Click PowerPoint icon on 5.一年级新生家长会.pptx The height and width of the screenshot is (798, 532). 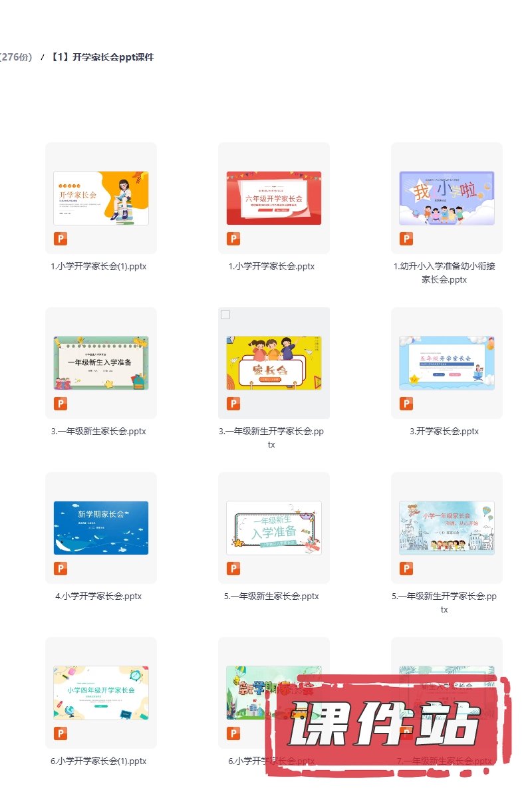click(233, 569)
